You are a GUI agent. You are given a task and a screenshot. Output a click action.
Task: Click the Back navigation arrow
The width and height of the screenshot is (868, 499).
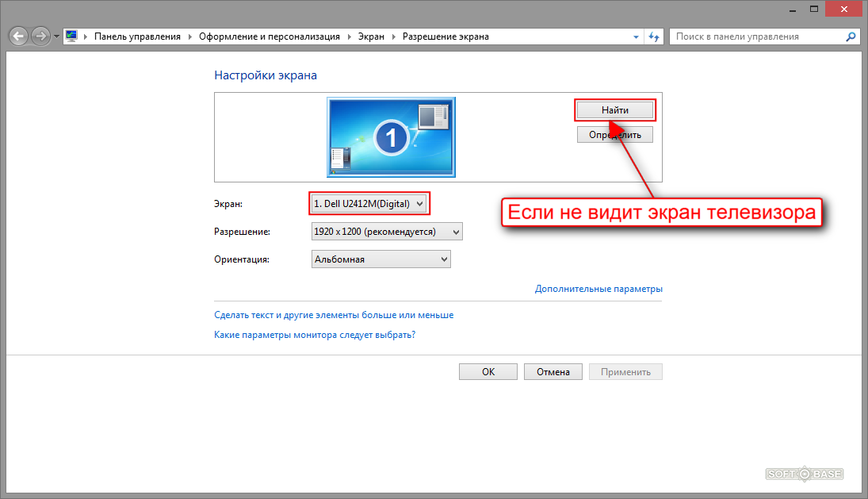pos(19,36)
